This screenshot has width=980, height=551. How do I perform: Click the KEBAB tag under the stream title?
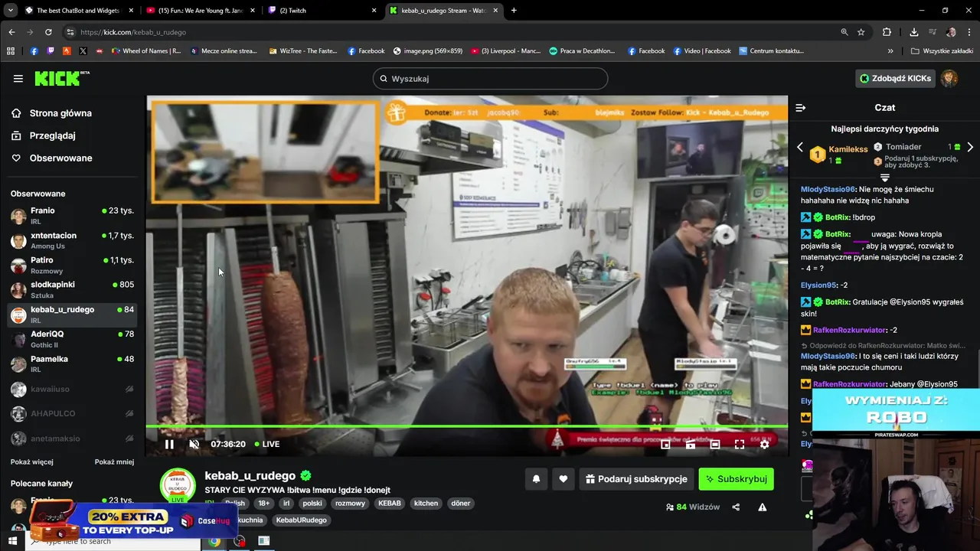(389, 504)
